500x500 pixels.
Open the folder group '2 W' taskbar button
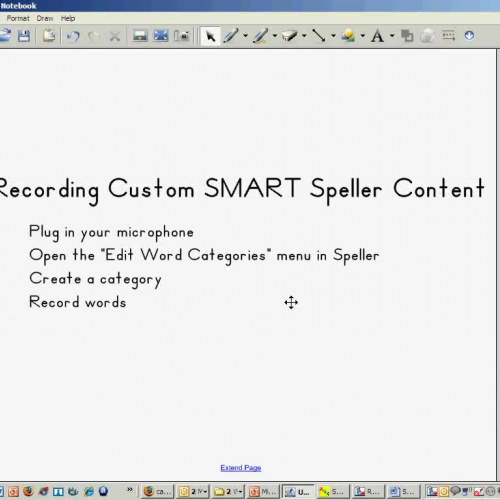(x=229, y=491)
